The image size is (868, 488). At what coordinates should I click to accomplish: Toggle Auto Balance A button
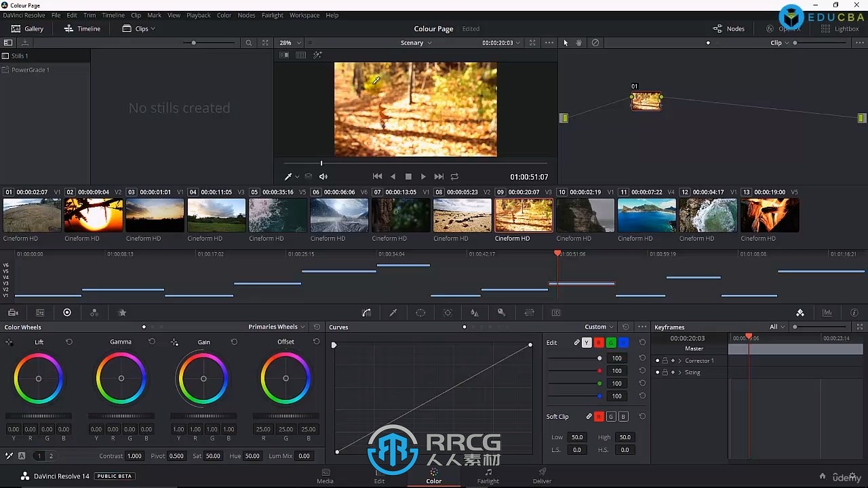coord(22,456)
